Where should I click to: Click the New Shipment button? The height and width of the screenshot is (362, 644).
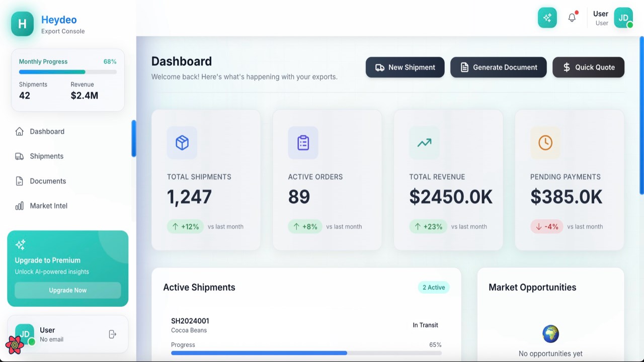coord(405,67)
